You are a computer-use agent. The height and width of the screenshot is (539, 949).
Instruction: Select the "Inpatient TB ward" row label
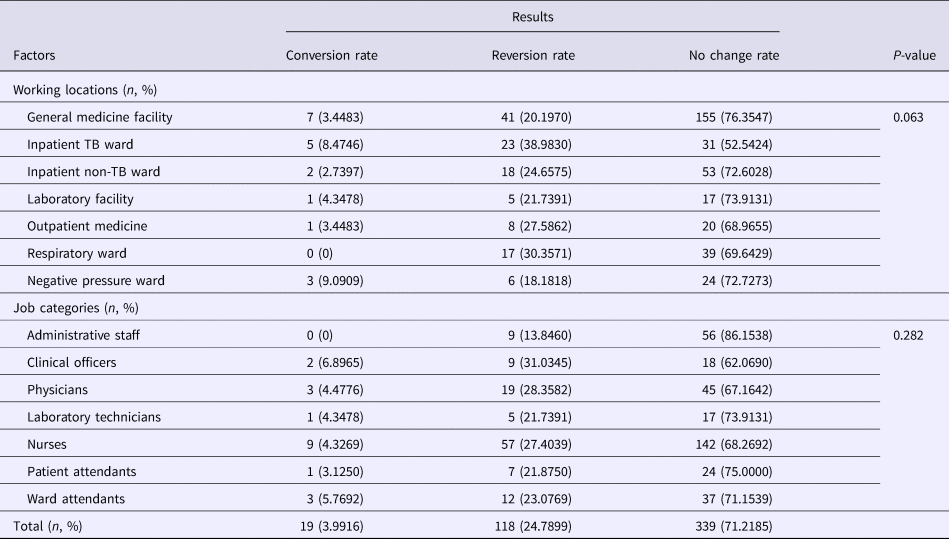79,144
